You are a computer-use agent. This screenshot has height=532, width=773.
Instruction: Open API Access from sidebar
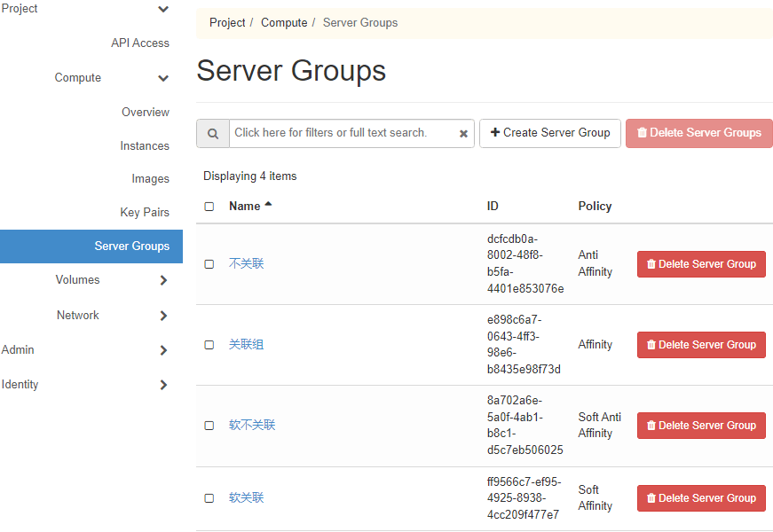(140, 43)
